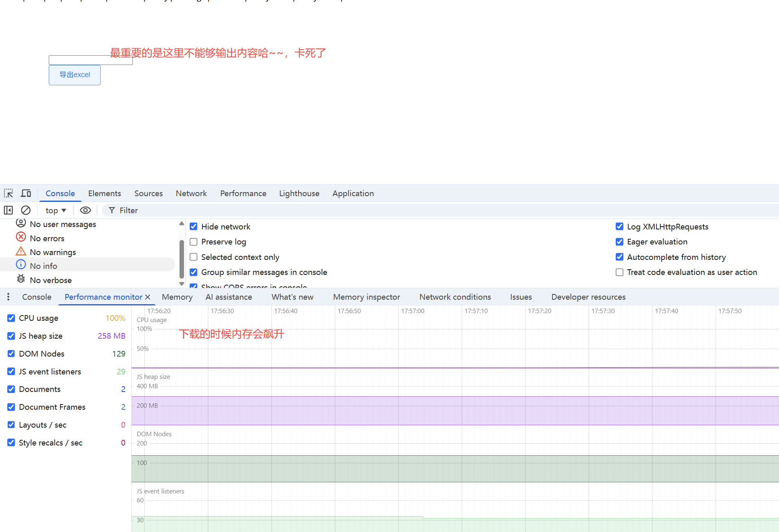This screenshot has height=532, width=779.
Task: Open the Issues drawer tab
Action: (x=521, y=297)
